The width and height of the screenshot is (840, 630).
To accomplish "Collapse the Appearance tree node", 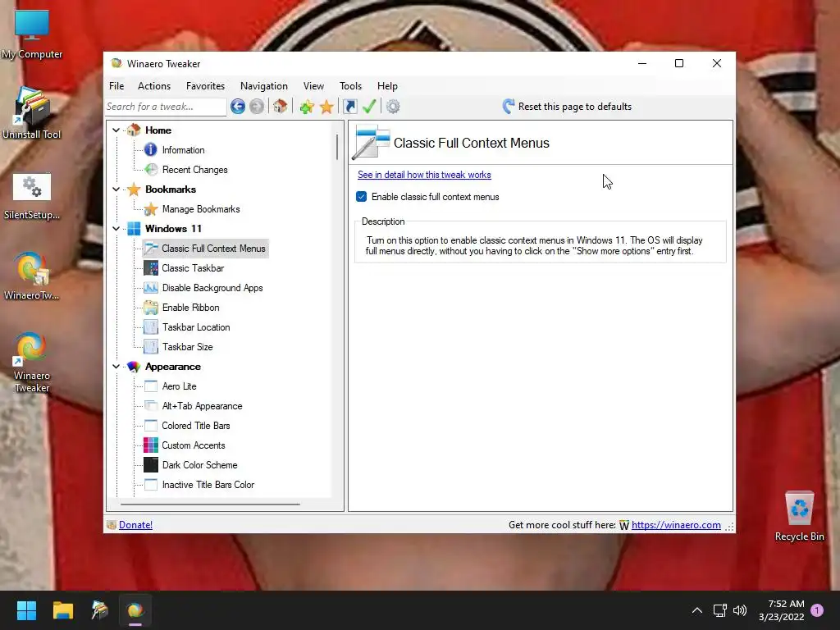I will [116, 367].
